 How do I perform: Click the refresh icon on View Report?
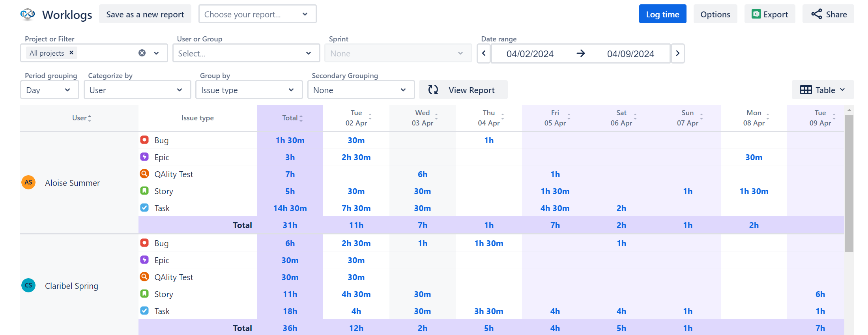433,90
